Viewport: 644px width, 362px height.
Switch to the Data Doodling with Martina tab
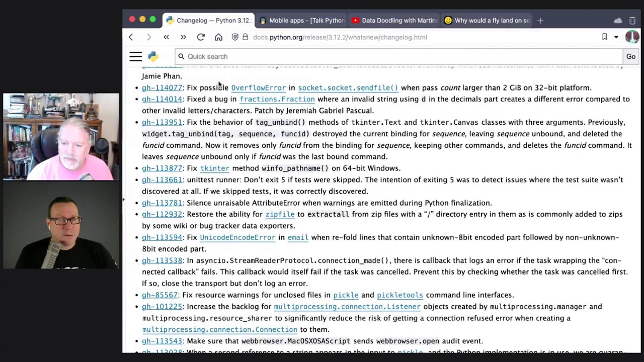[x=394, y=21]
